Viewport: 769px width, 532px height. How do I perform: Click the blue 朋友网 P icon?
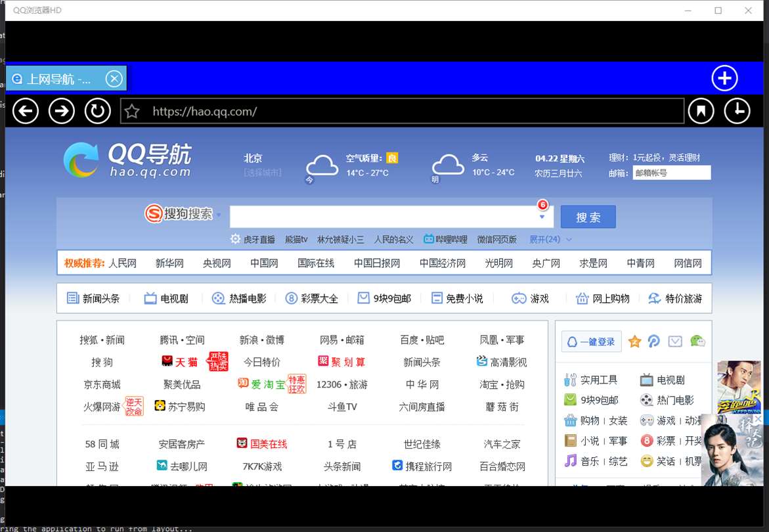coord(653,342)
